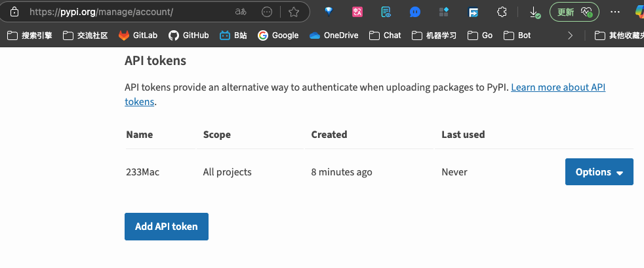
Task: Click the 8 minutes ago cell
Action: [x=342, y=171]
